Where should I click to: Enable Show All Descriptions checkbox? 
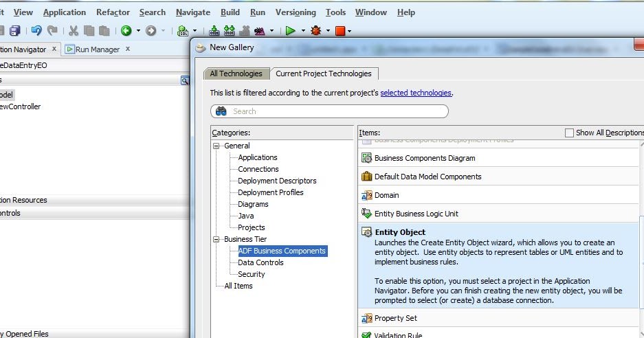coord(569,133)
